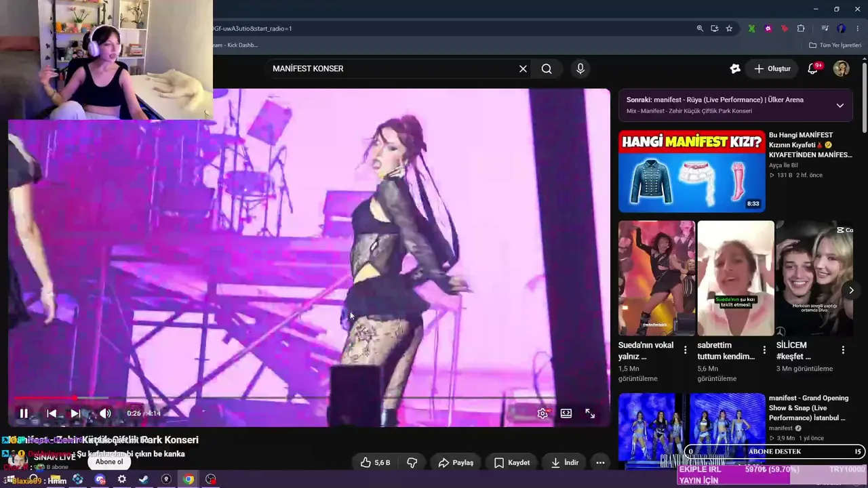Image resolution: width=868 pixels, height=488 pixels.
Task: Click the search magnifier button
Action: coord(547,68)
